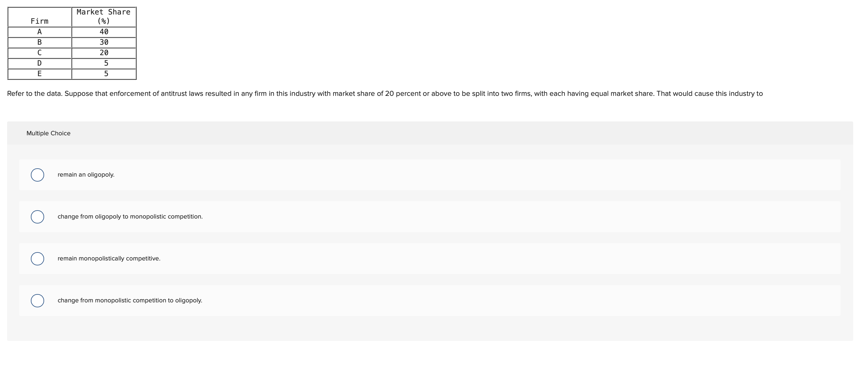Select "change from oligopoly to monopolistic competition"
This screenshot has width=868, height=381.
[x=38, y=217]
